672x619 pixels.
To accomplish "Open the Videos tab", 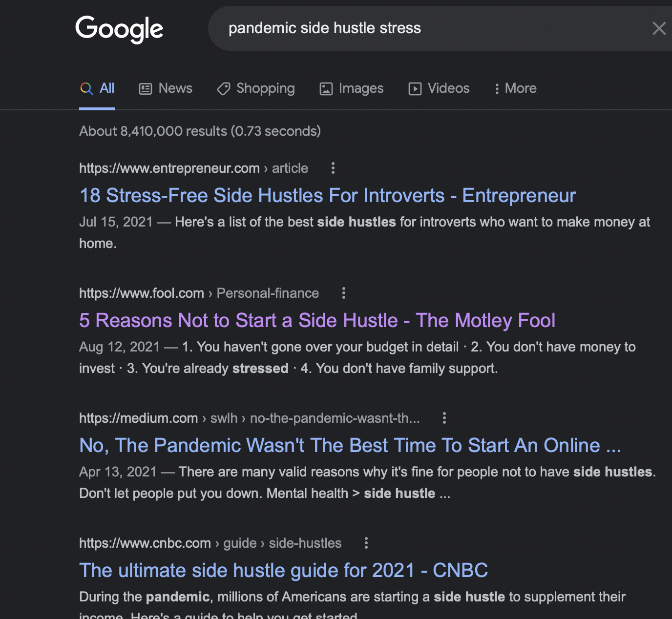I will (439, 88).
